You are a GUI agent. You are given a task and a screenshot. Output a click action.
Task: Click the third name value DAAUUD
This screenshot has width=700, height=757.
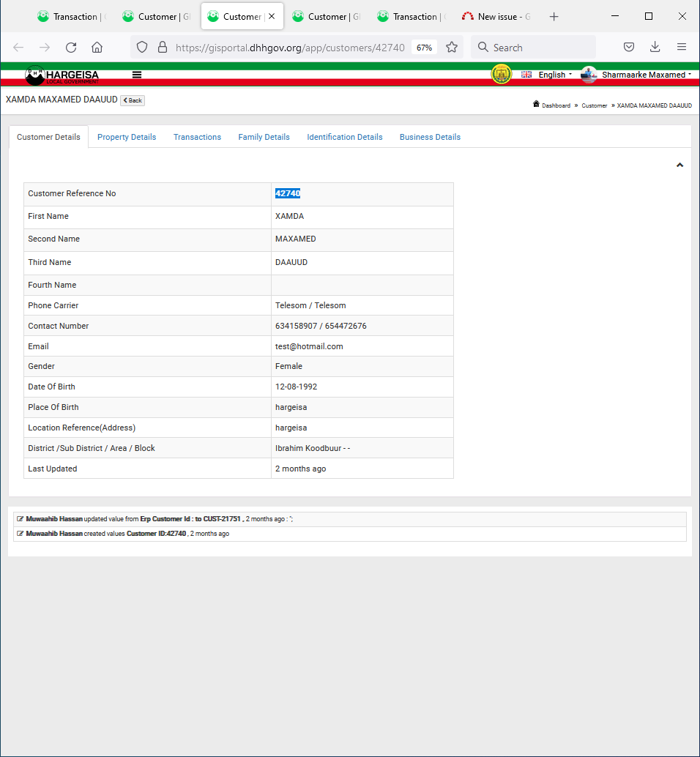point(291,262)
